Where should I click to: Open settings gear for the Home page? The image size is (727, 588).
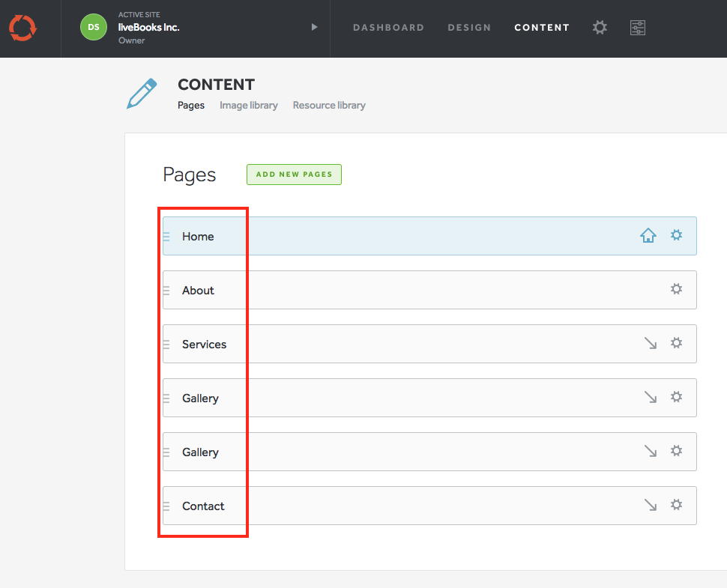[676, 235]
